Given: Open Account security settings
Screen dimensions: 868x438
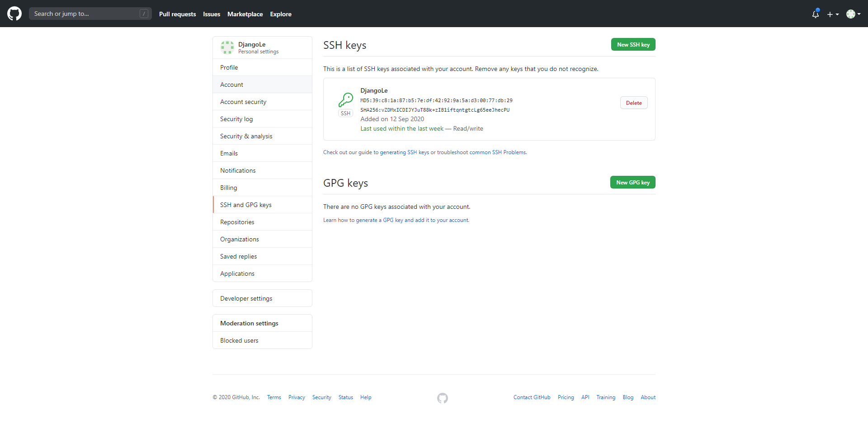Looking at the screenshot, I should click(x=262, y=102).
